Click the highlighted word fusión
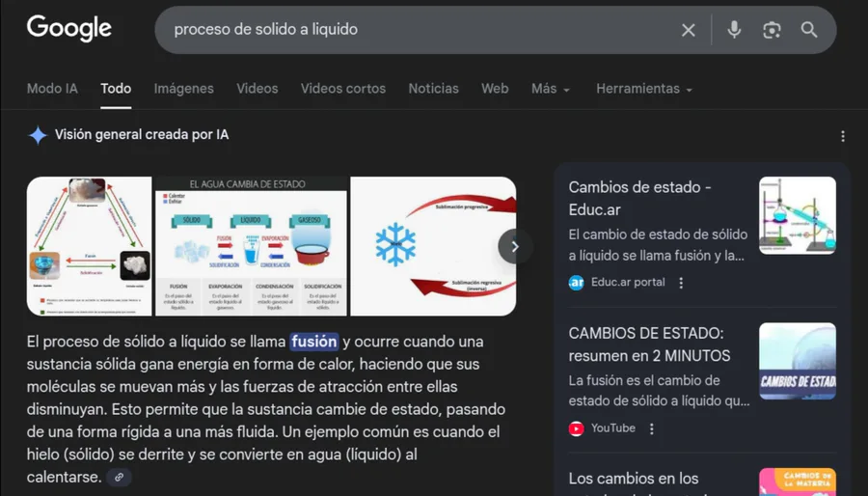 [314, 342]
